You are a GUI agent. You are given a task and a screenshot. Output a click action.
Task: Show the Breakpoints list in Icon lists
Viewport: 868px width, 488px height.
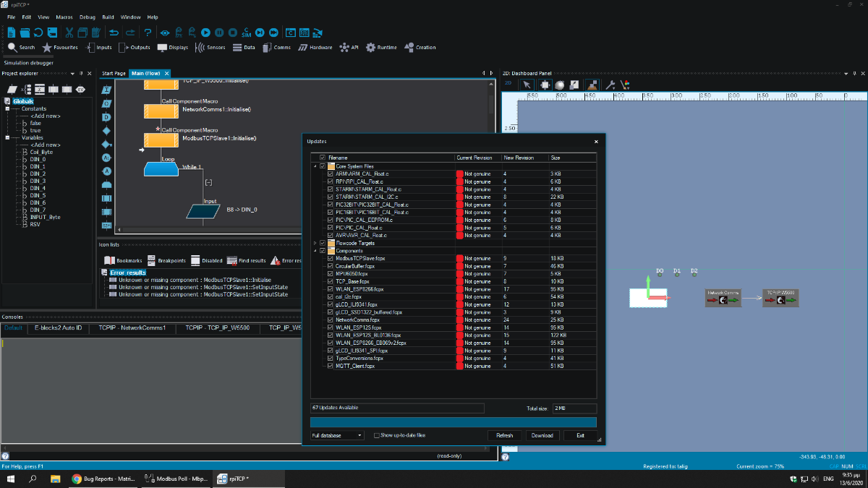click(166, 260)
